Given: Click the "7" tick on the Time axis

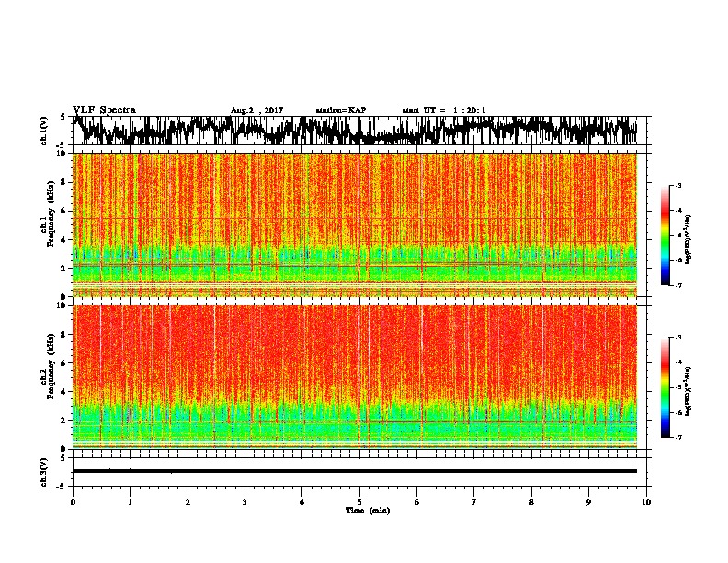Looking at the screenshot, I should point(474,502).
